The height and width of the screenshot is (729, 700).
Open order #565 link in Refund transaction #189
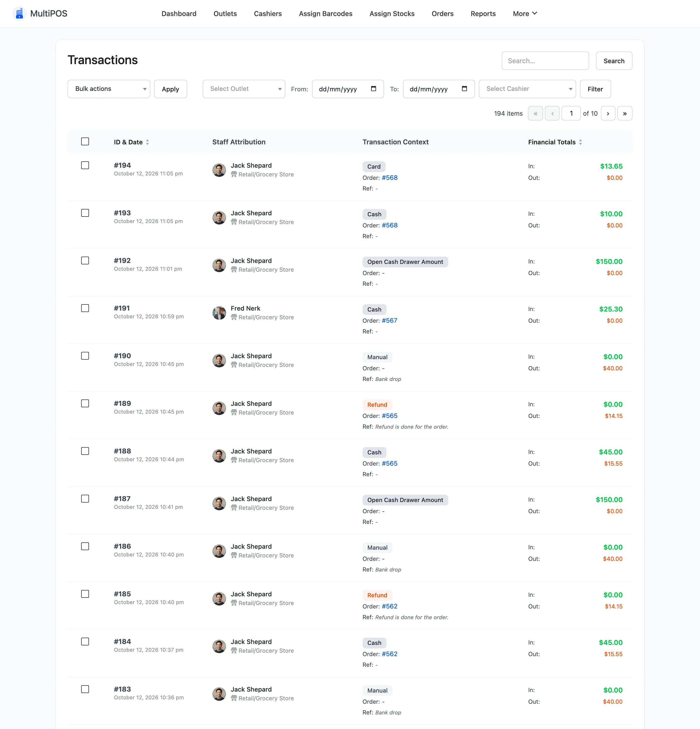tap(389, 416)
